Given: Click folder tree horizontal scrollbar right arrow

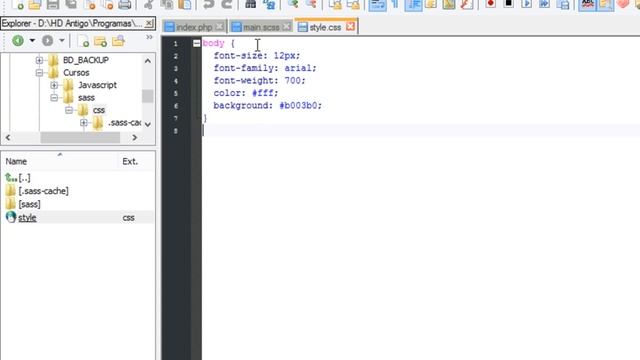Looking at the screenshot, I should tap(135, 138).
